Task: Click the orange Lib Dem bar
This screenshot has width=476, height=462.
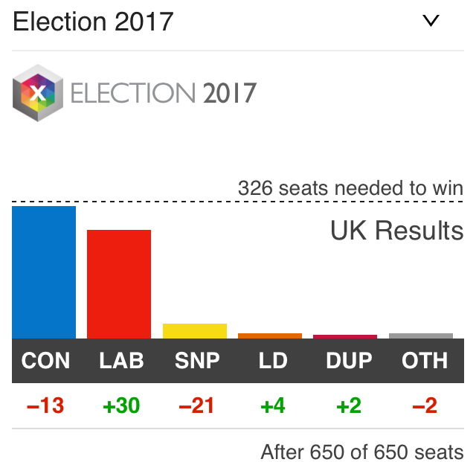Action: point(270,336)
